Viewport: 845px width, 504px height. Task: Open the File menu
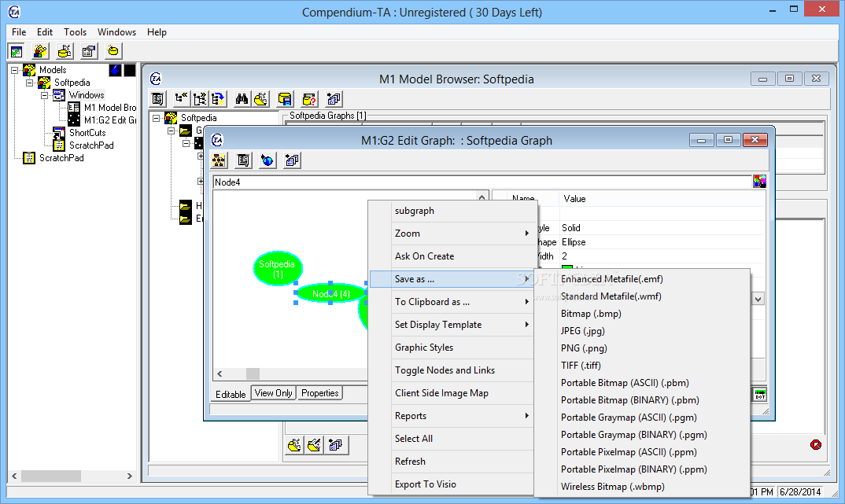[x=19, y=32]
